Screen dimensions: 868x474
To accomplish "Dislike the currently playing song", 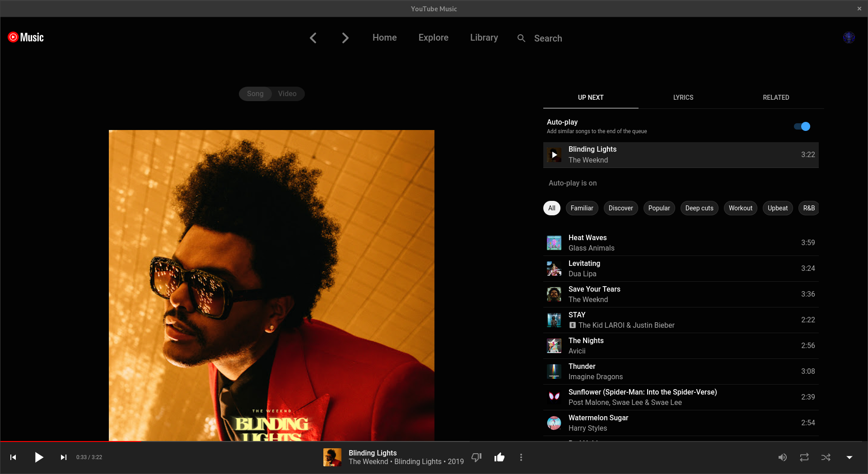I will [476, 457].
